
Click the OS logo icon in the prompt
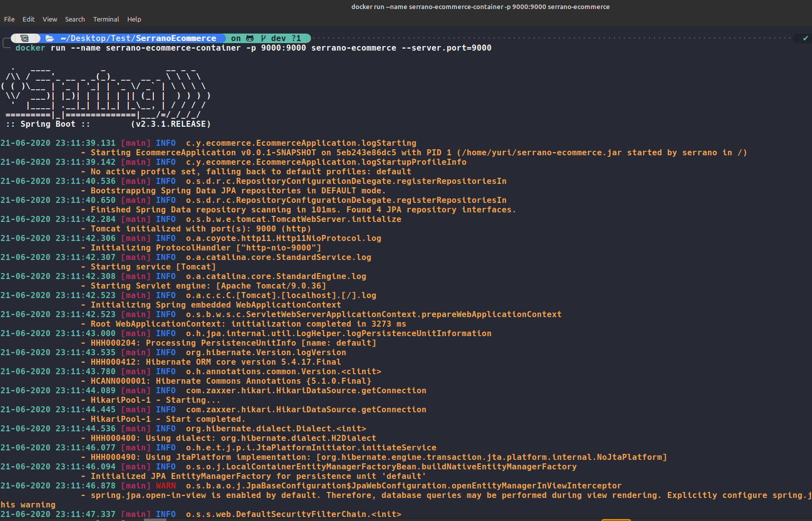pos(24,38)
